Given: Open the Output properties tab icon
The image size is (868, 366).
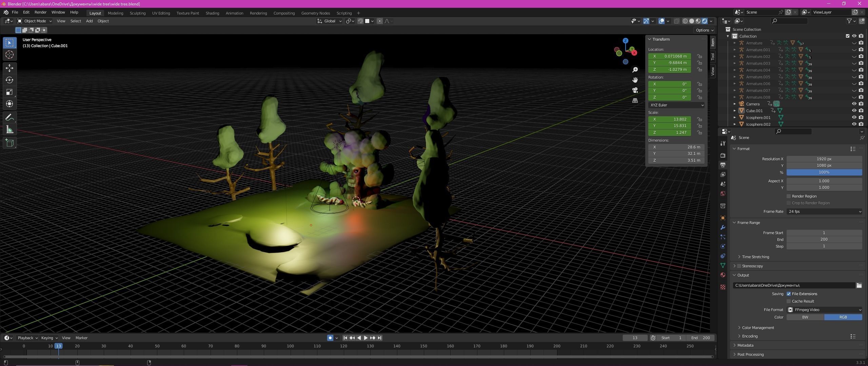Looking at the screenshot, I should [x=723, y=165].
